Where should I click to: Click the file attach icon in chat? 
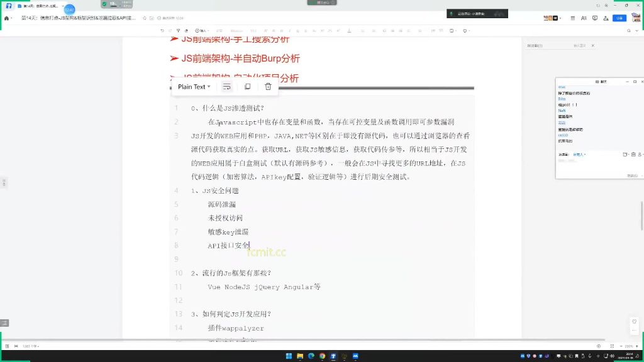[625, 155]
